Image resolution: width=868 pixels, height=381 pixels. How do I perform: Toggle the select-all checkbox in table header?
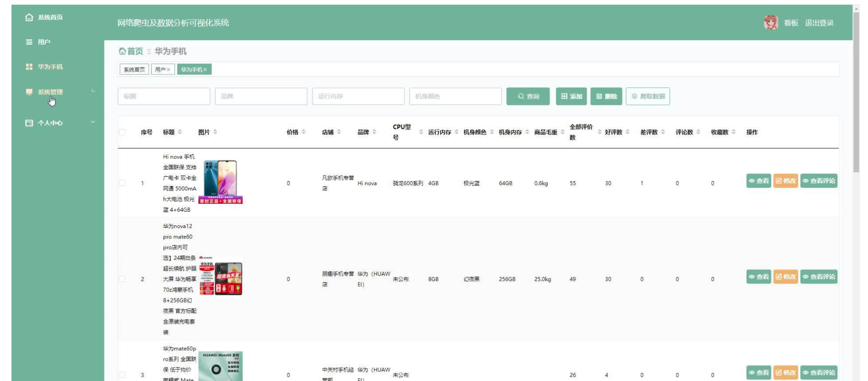coord(122,132)
